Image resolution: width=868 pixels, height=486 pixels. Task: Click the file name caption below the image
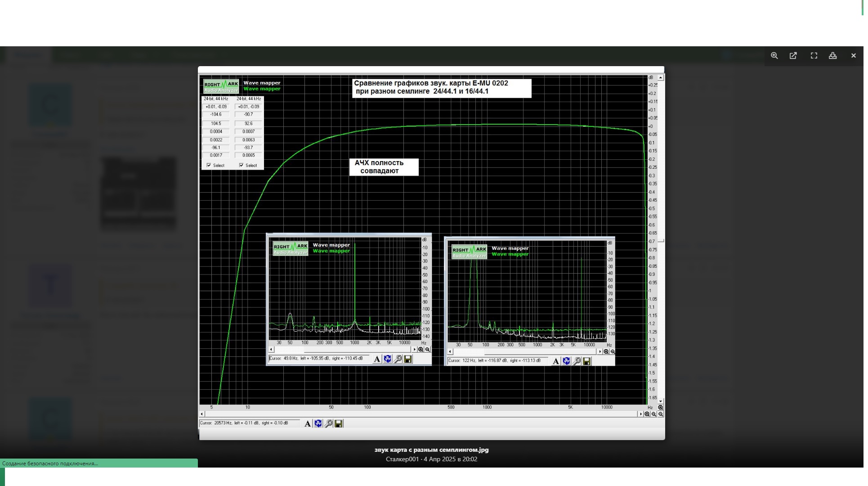pyautogui.click(x=431, y=450)
